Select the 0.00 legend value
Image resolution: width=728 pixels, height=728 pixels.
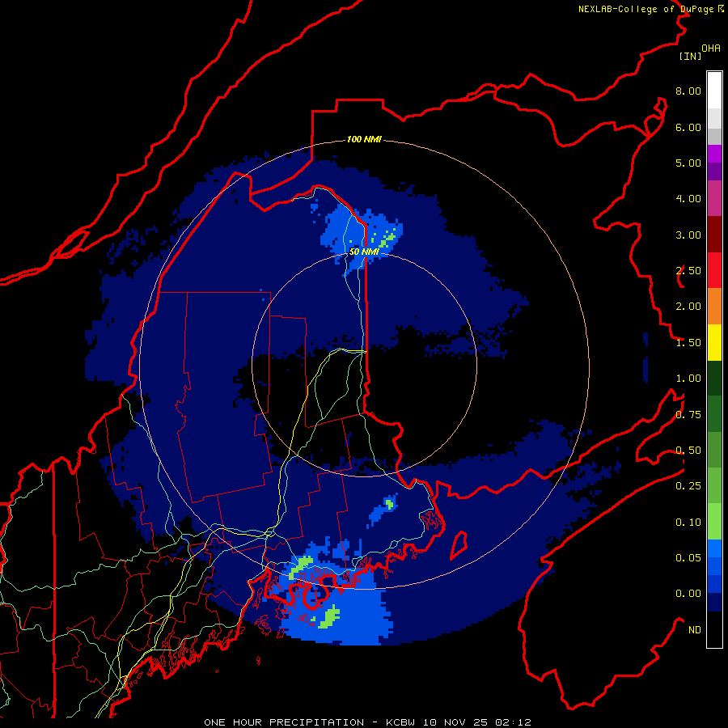(688, 594)
